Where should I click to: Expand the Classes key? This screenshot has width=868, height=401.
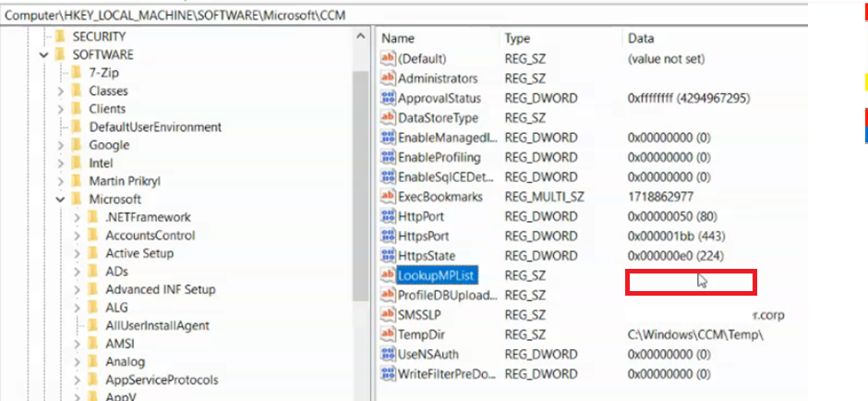61,91
